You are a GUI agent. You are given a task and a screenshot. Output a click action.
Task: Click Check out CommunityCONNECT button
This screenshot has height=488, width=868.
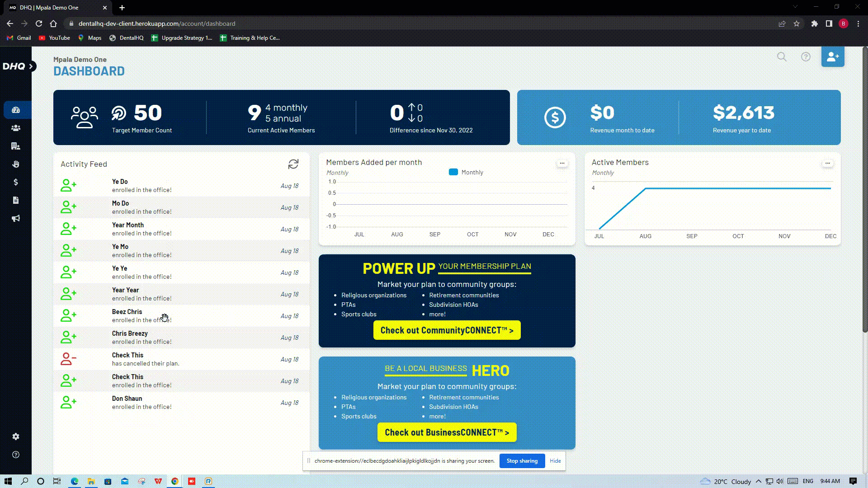[447, 330]
